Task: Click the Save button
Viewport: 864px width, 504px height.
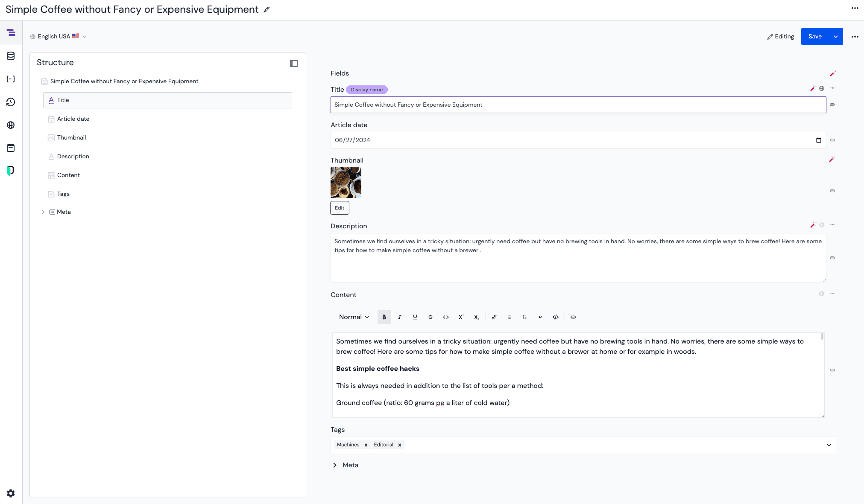Action: tap(815, 36)
